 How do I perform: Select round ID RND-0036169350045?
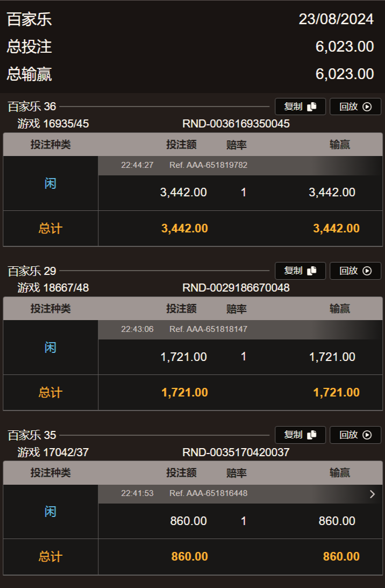click(x=236, y=124)
